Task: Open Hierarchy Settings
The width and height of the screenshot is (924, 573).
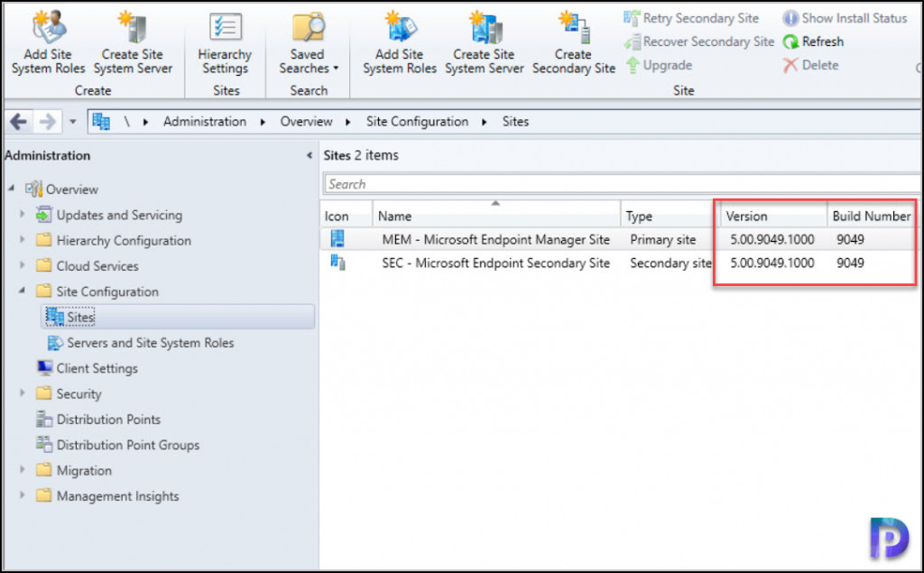Action: point(225,42)
